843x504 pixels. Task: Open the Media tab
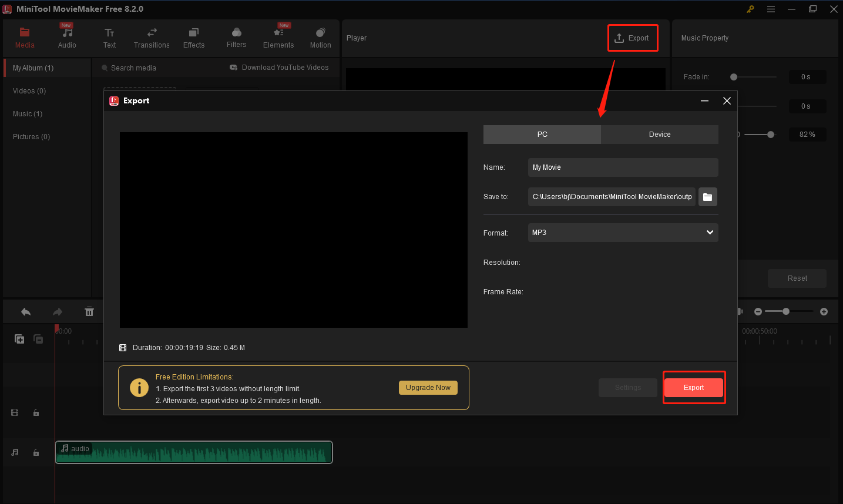25,38
